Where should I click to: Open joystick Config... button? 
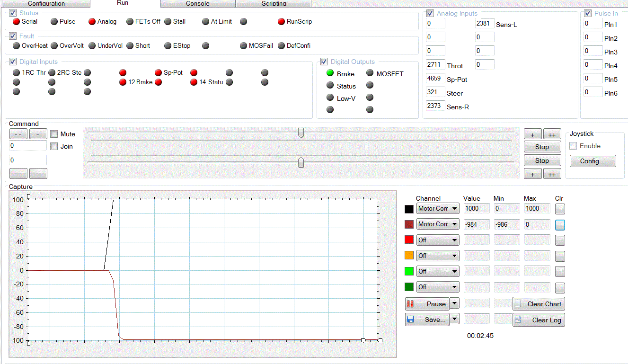(593, 161)
